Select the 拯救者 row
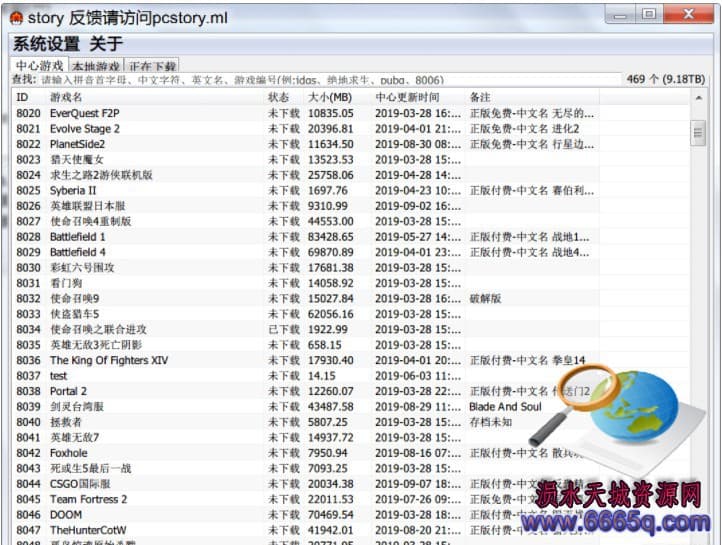Screen dimensions: 722x545 tap(352, 422)
